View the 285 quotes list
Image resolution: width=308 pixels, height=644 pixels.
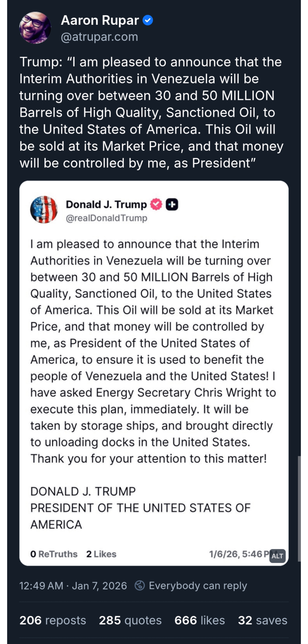point(130,620)
